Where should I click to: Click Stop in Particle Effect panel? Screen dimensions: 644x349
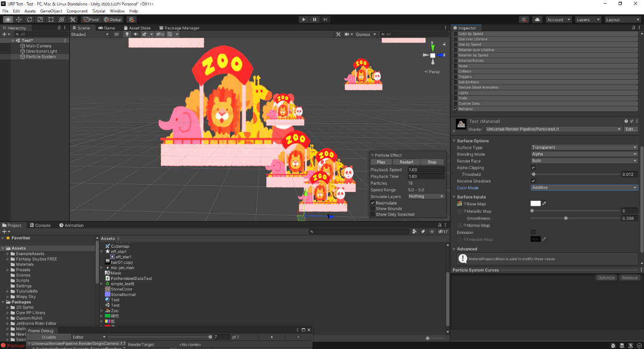(x=432, y=162)
